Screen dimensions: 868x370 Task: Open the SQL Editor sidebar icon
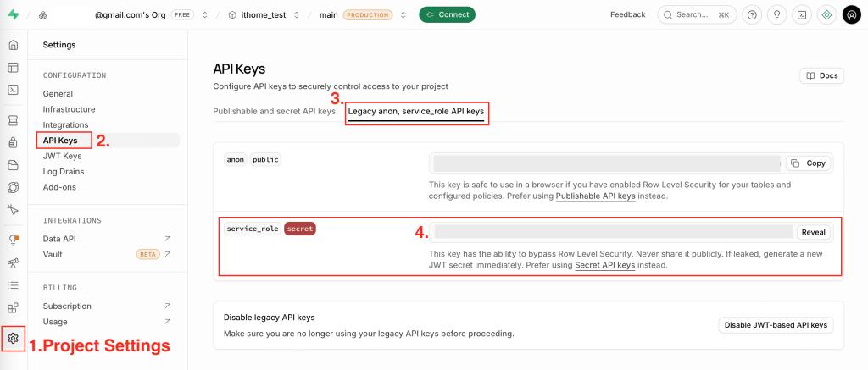(14, 90)
